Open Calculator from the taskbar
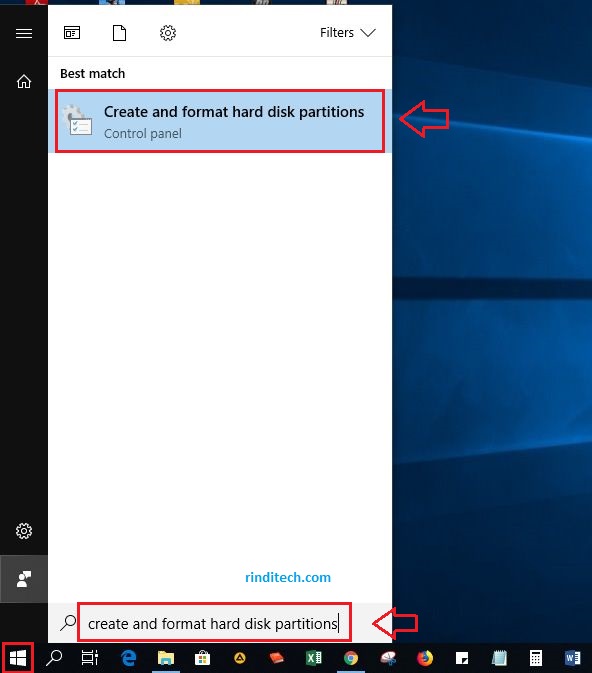The image size is (592, 673). 536,658
